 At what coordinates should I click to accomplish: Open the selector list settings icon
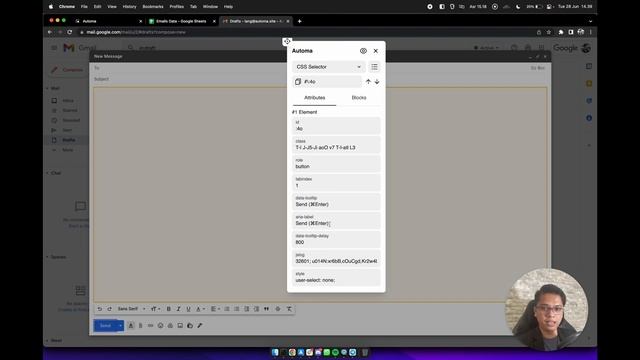coord(374,67)
